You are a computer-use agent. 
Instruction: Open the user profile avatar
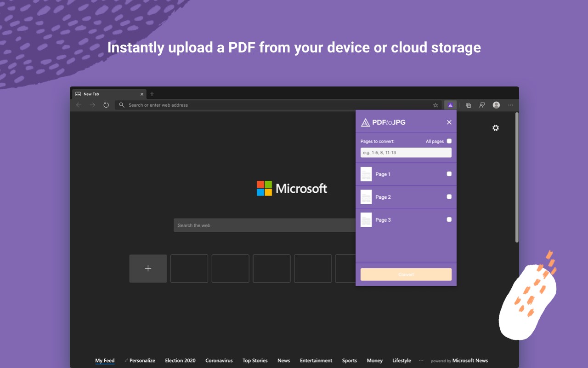click(x=496, y=105)
